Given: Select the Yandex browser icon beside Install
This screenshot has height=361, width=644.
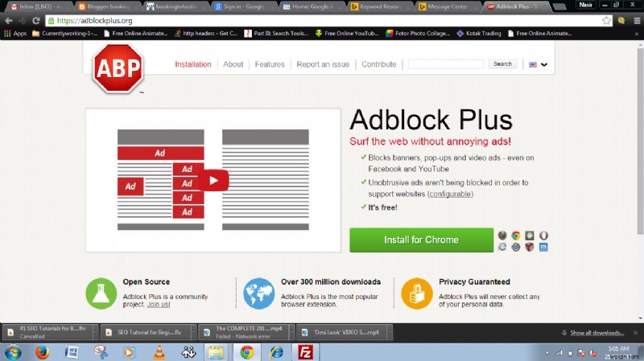Looking at the screenshot, I should 530,247.
